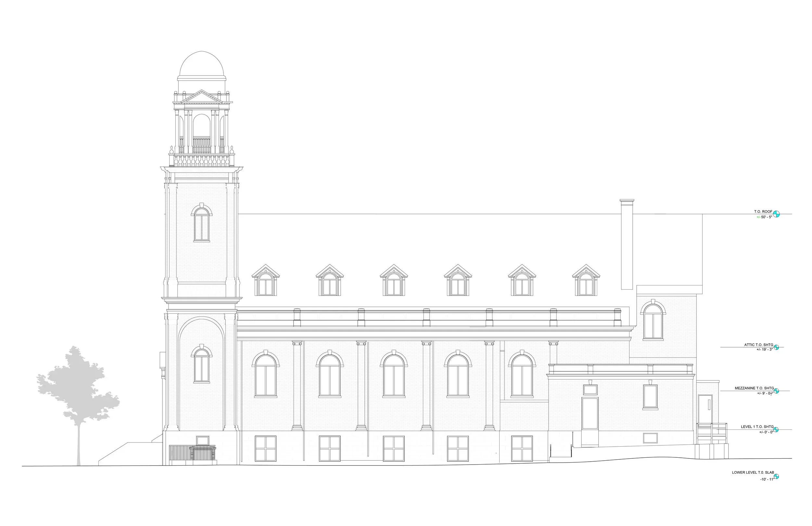Select the '+/- 9' - 0½"' elevation value
Viewport: 812px width, 526px height.
pos(765,393)
